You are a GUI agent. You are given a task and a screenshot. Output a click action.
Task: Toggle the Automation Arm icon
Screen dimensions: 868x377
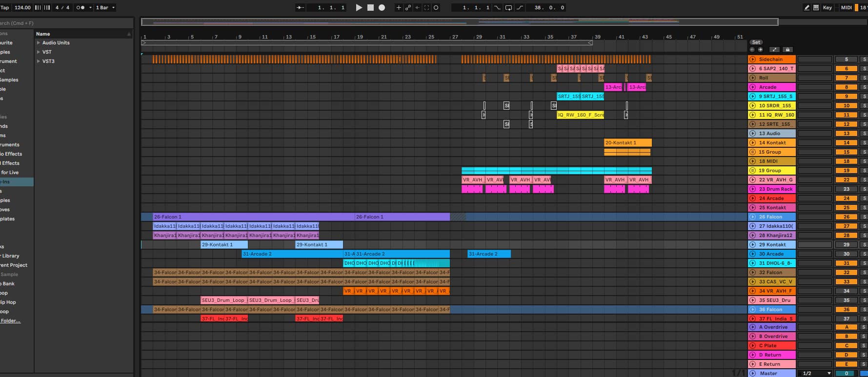(x=408, y=7)
